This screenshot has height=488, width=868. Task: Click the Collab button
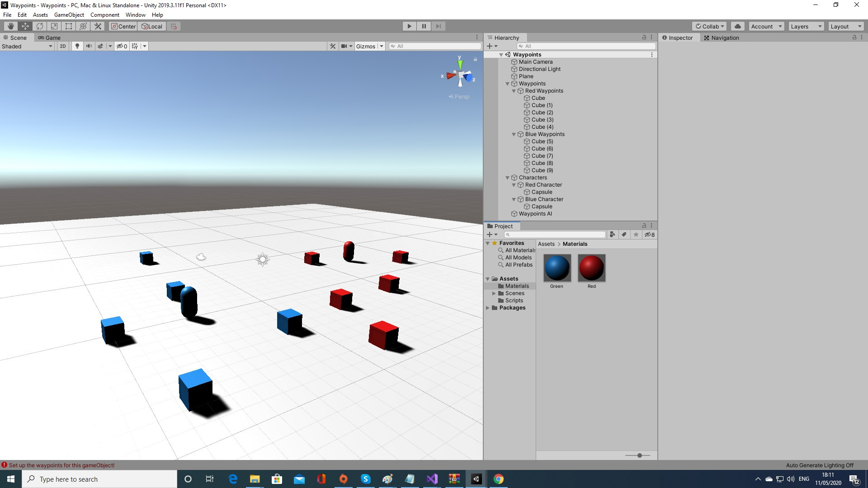[x=709, y=26]
